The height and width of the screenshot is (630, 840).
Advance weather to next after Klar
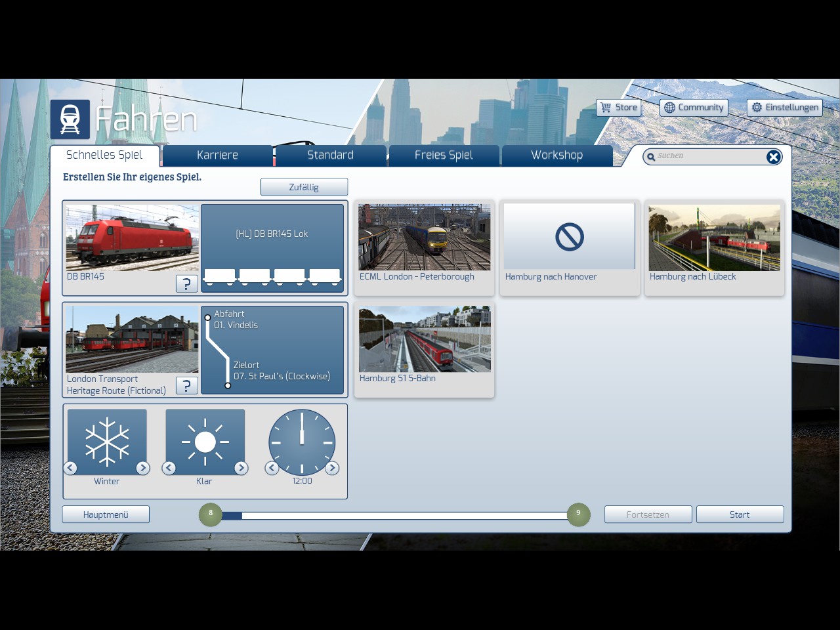click(x=241, y=468)
